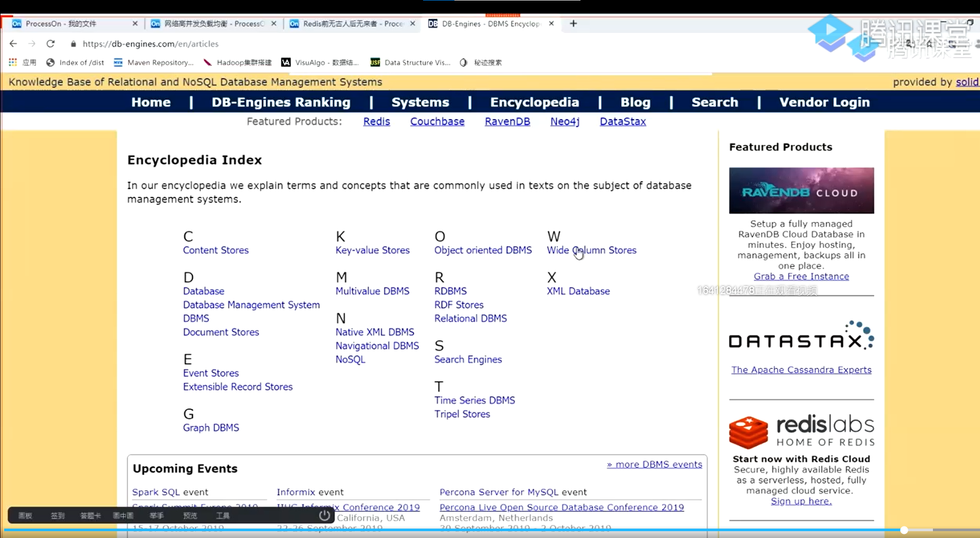
Task: Open a new browser tab
Action: click(x=573, y=24)
